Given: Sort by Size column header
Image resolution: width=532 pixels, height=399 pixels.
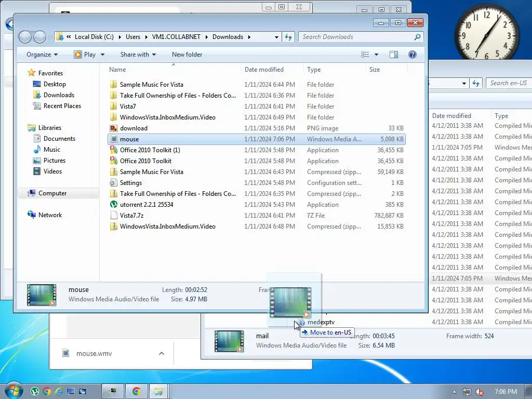Looking at the screenshot, I should coord(375,70).
